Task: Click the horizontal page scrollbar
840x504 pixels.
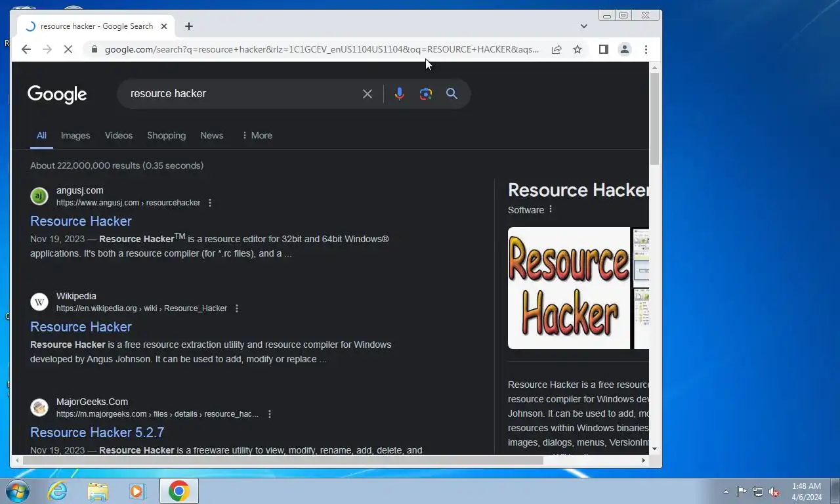Action: pos(282,461)
